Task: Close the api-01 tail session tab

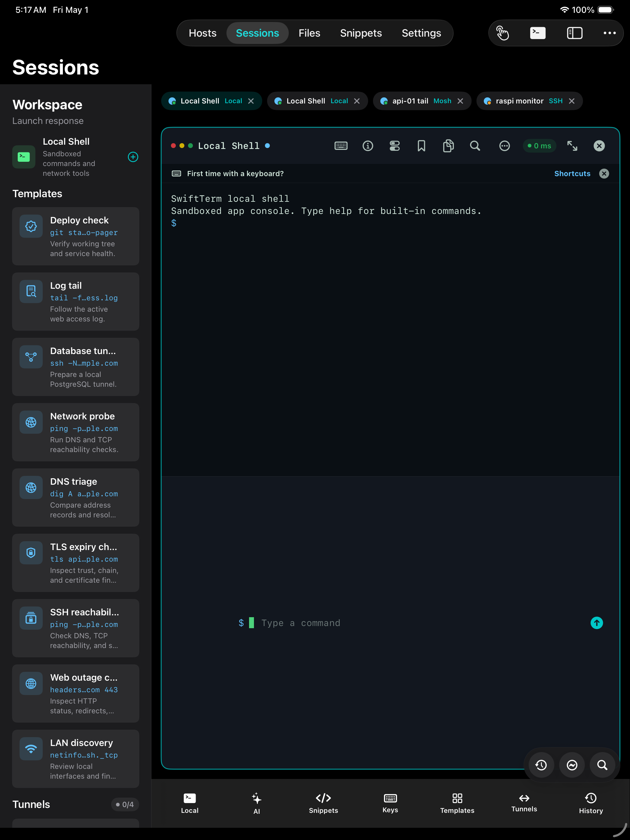Action: (x=460, y=101)
